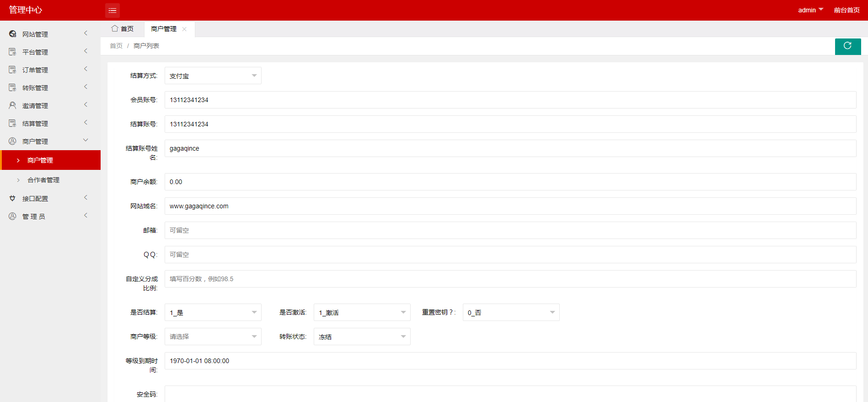Viewport: 868px width, 402px height.
Task: Click the green refresh button
Action: pyautogui.click(x=847, y=46)
